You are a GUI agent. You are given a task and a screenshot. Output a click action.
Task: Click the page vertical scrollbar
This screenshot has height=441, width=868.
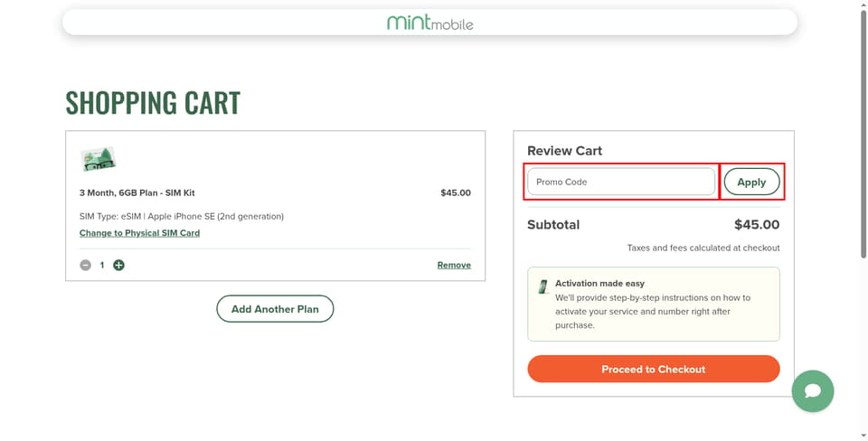[863, 133]
